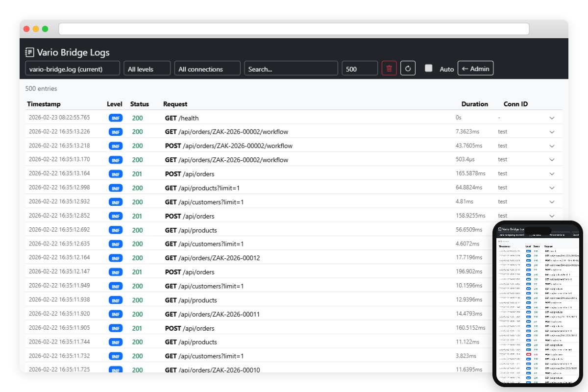Expand the GET /health log entry chevron
Screen dimensions: 588x392
(552, 118)
